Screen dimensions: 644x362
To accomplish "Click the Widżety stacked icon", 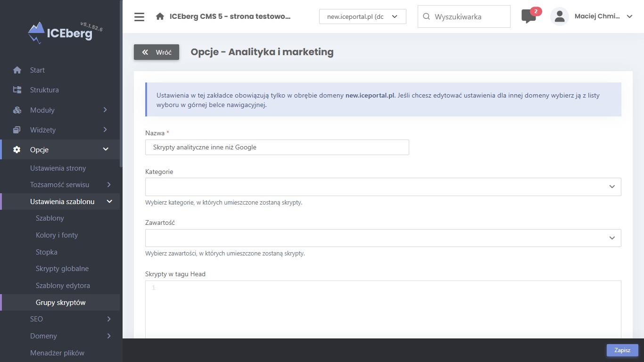I will (x=17, y=130).
